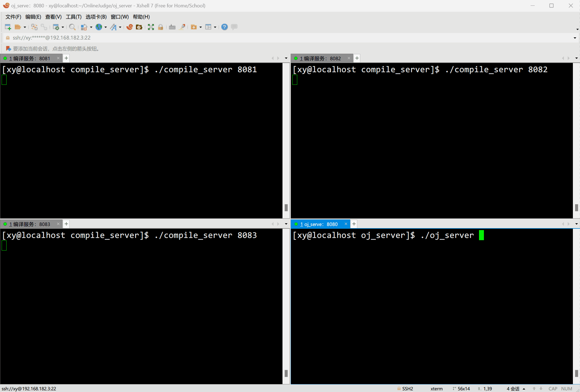Screen dimensions: 580x392
Task: Open the 选项卡(B) menu
Action: point(96,17)
